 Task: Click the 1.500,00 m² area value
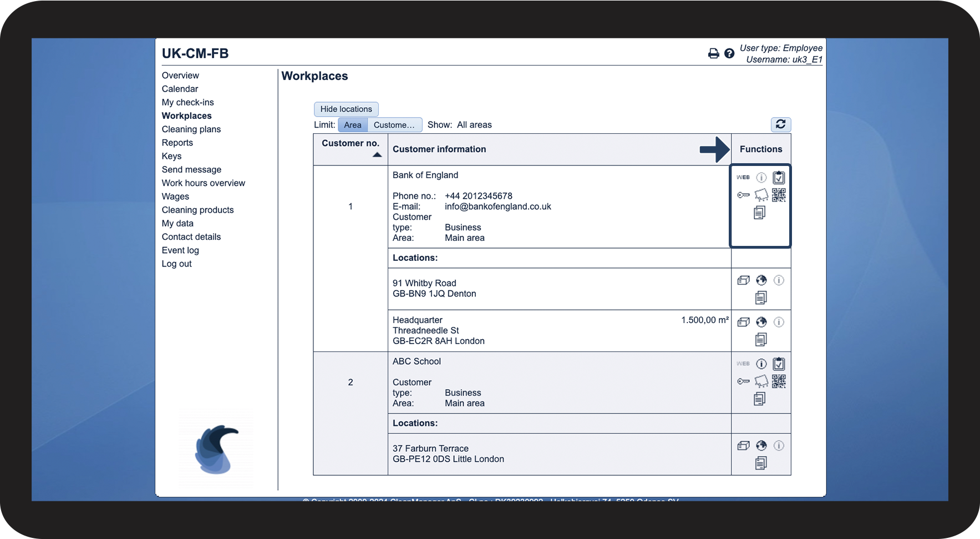[x=705, y=320]
